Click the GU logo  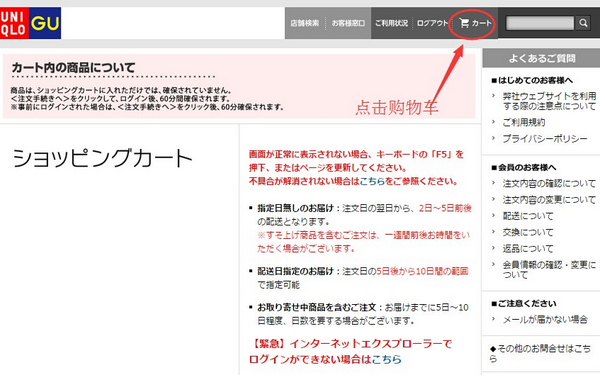pos(45,23)
